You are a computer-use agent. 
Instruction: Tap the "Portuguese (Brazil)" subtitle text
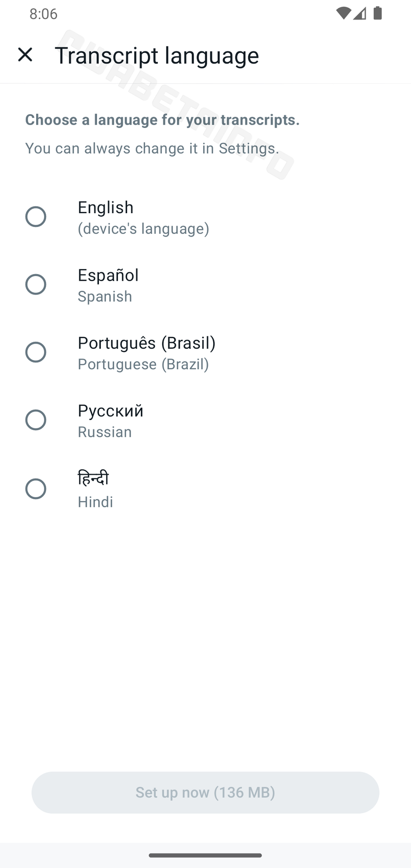[143, 365]
